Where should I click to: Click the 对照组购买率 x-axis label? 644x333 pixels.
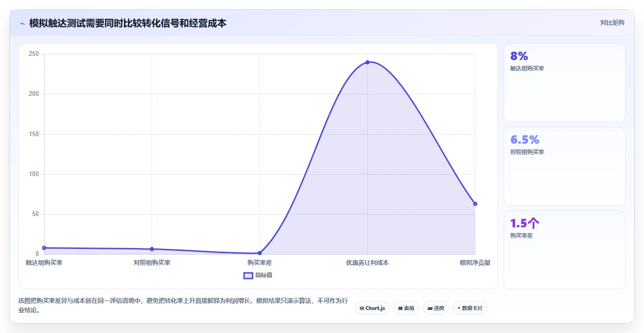(x=152, y=263)
